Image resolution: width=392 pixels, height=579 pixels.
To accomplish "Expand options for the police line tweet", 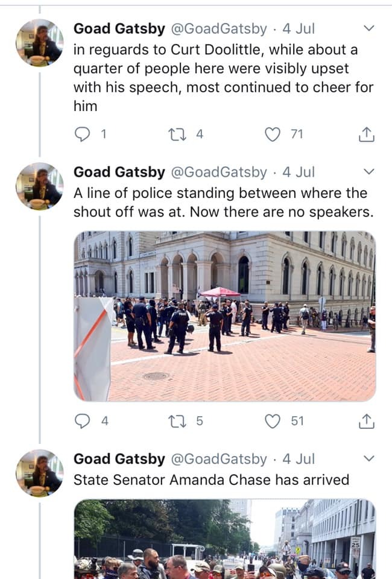I will pos(370,172).
